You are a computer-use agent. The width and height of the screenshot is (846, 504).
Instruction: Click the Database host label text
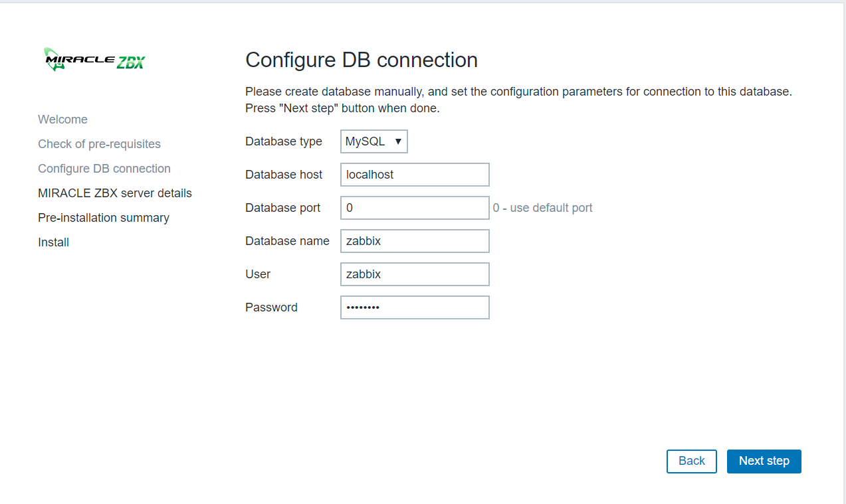(284, 175)
